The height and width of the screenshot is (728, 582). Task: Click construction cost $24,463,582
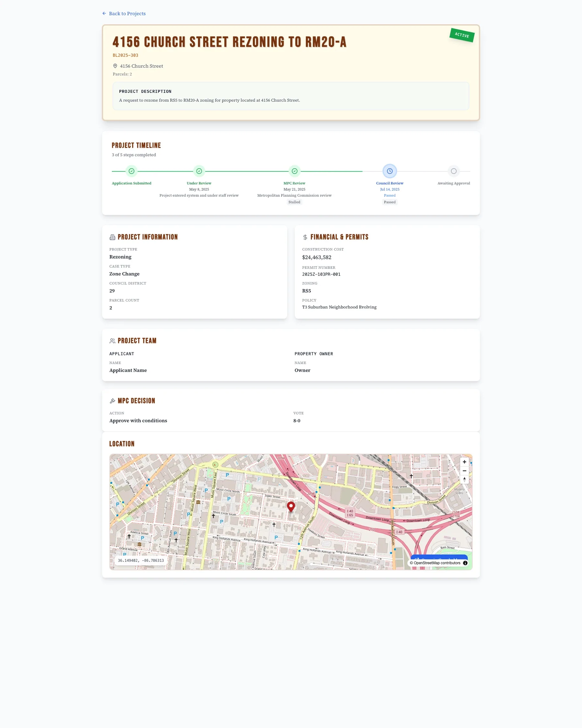pyautogui.click(x=317, y=257)
